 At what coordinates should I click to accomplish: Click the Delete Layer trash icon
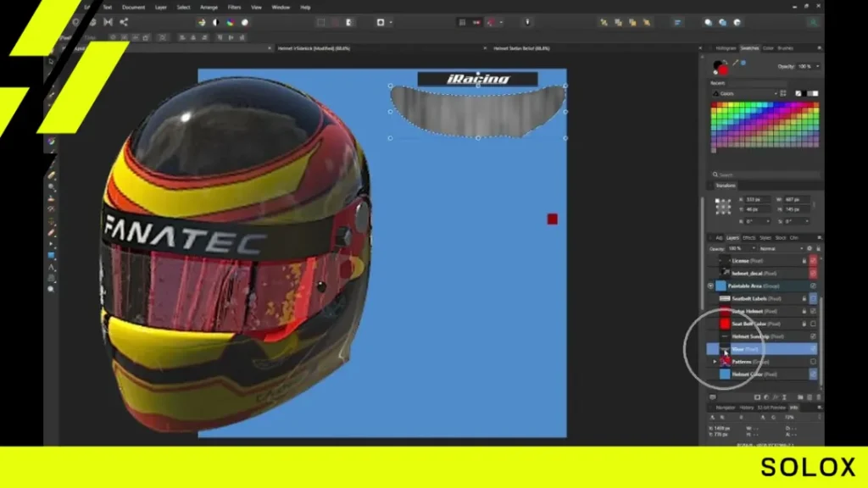pos(819,397)
